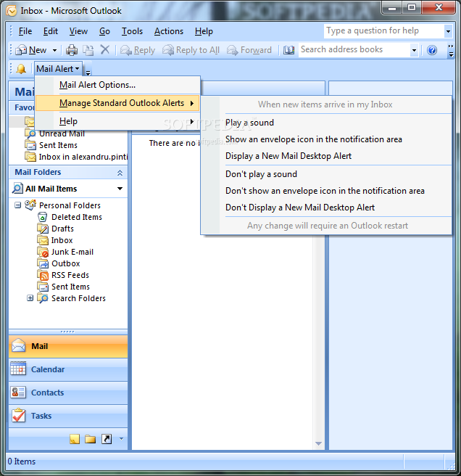
Task: Click the Mail Alert bell icon
Action: coord(21,69)
